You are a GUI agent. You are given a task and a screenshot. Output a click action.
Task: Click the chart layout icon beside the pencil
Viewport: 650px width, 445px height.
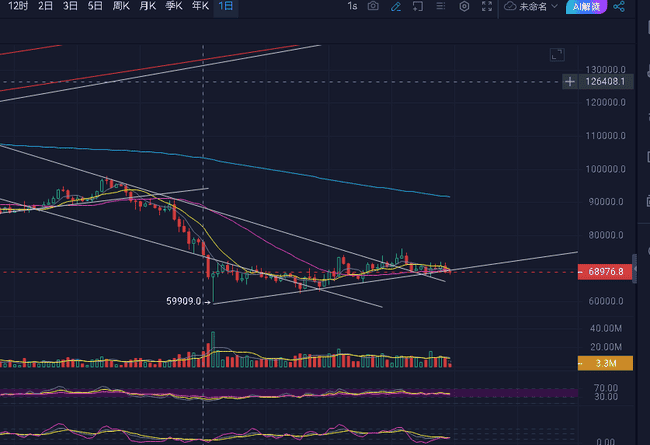pos(418,6)
